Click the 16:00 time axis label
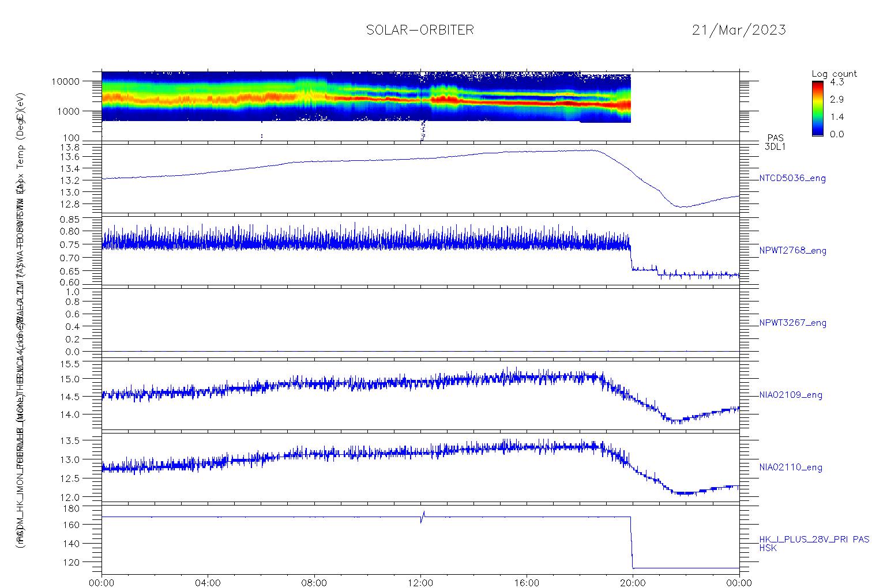872x588 pixels. click(527, 583)
